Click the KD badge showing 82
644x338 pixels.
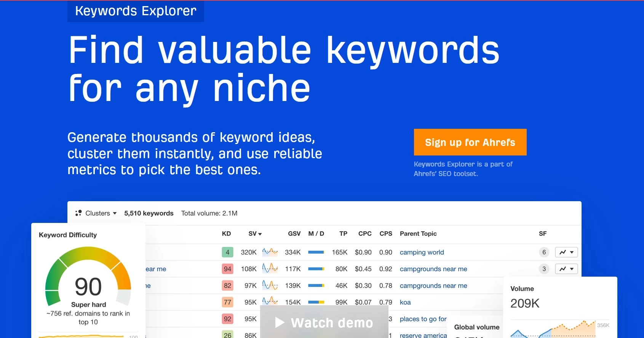click(x=227, y=286)
